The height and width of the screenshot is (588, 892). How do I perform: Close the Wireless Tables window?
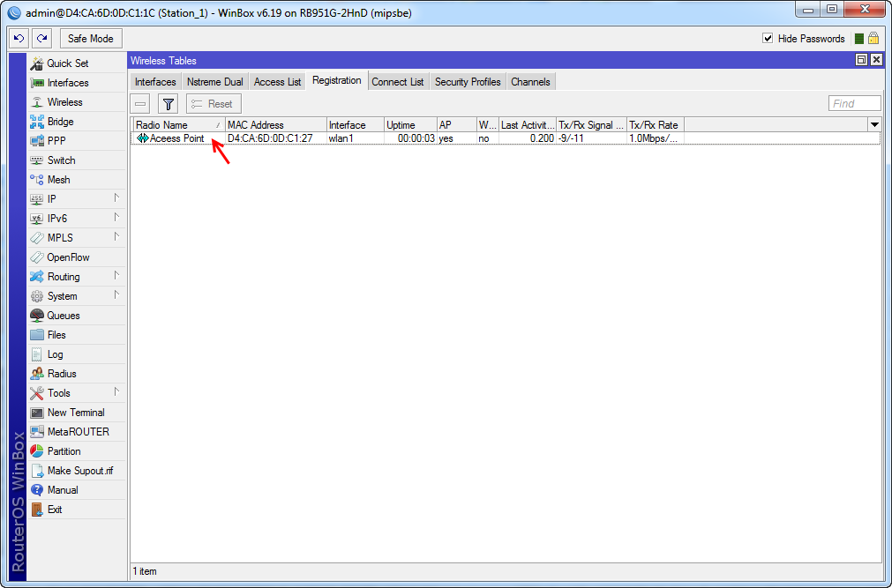pyautogui.click(x=877, y=60)
